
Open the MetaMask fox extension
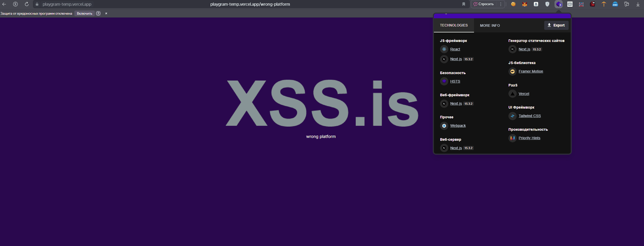click(525, 4)
